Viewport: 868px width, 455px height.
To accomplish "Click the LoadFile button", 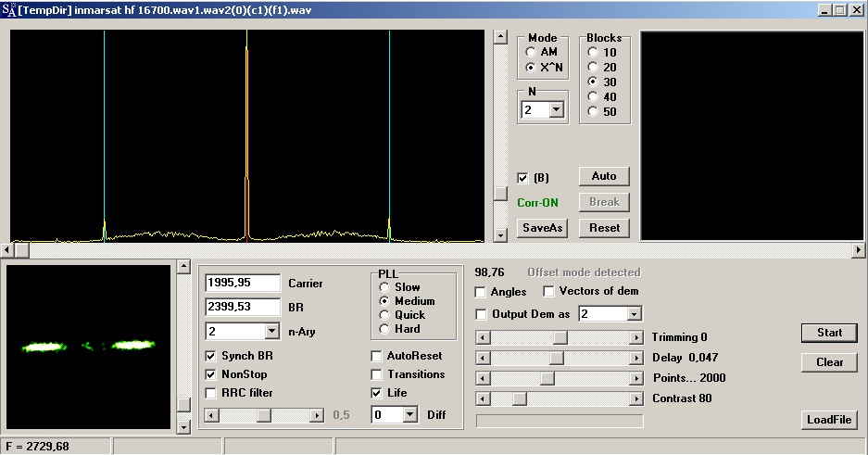I will point(829,420).
